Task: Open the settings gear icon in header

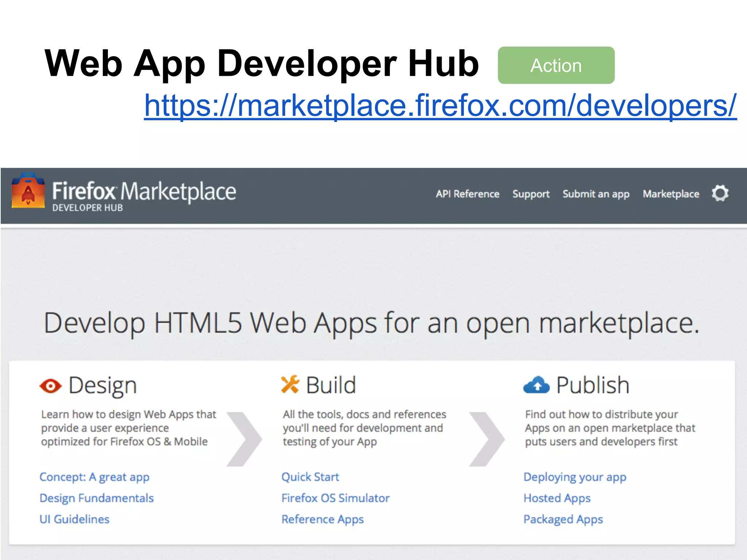Action: click(720, 193)
